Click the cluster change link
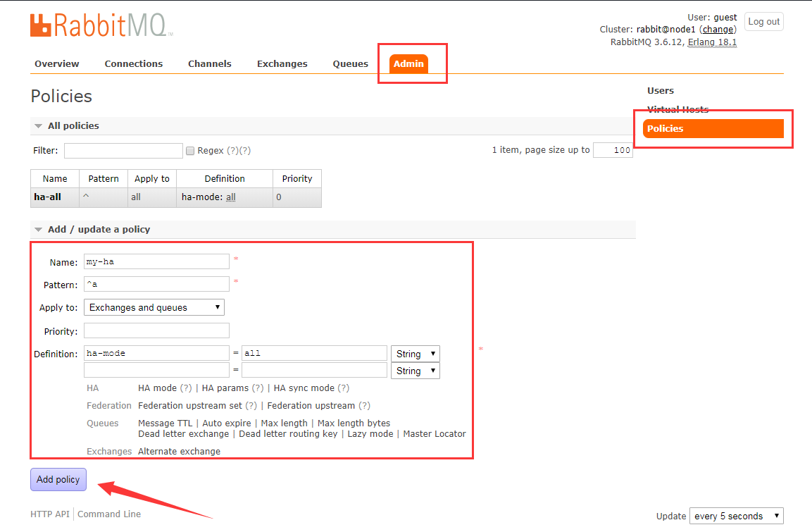812x532 pixels. (x=718, y=30)
